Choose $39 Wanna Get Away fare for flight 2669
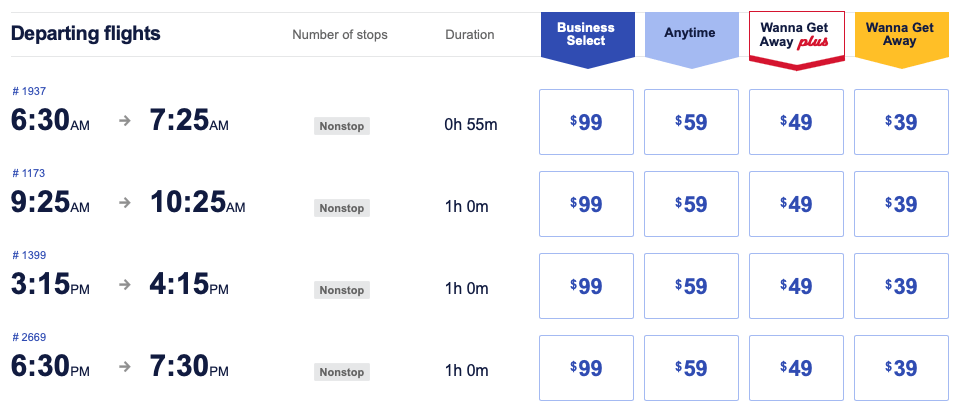The image size is (955, 408). 901,368
